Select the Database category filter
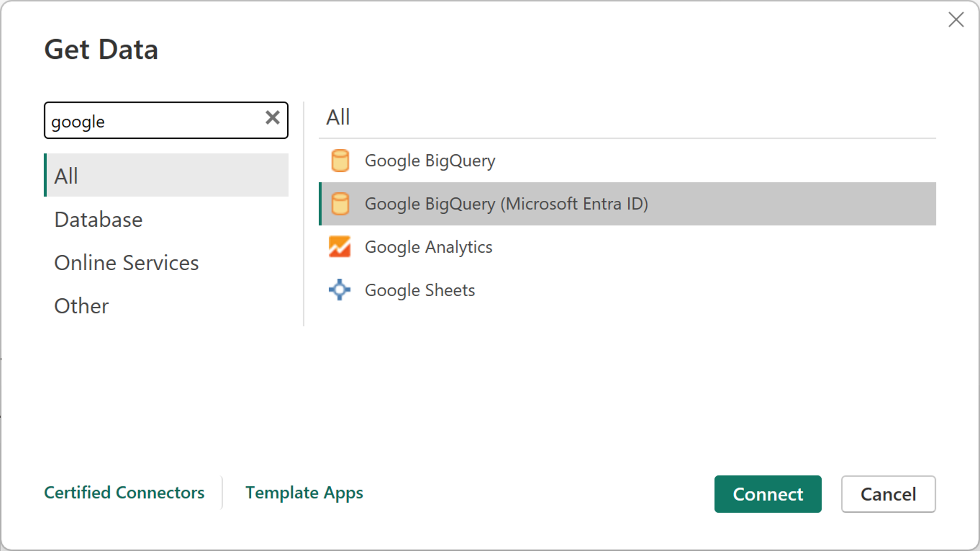This screenshot has height=551, width=980. (99, 219)
